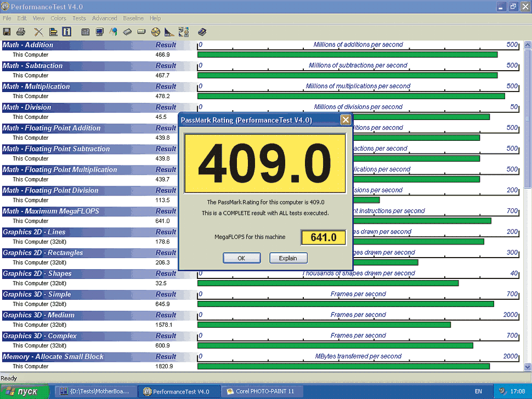
Task: Click 'Millions of additions per second' label
Action: pyautogui.click(x=358, y=44)
